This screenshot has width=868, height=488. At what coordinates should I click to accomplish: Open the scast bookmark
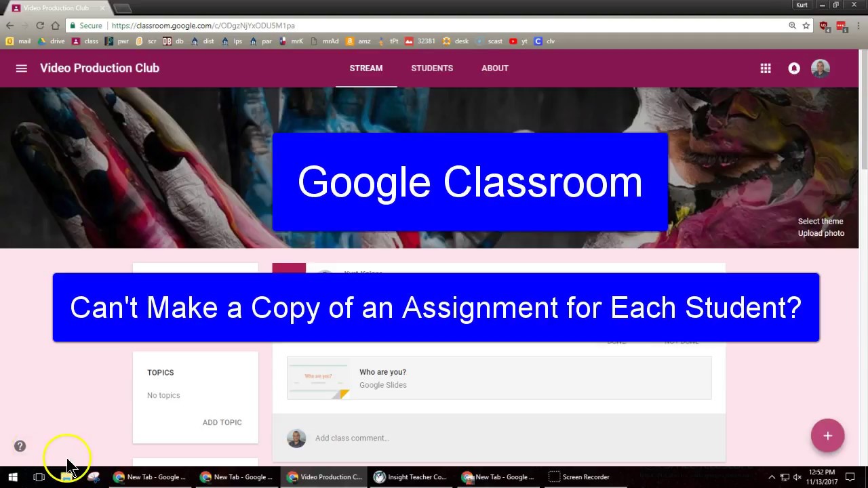click(x=489, y=41)
